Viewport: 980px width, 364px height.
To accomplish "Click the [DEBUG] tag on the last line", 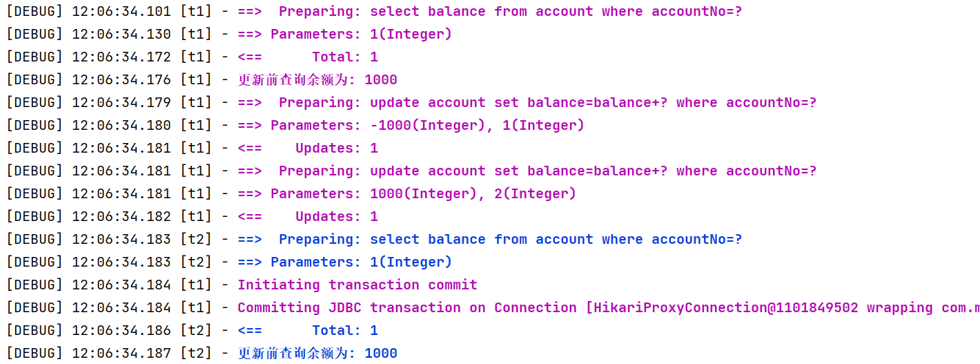I will (35, 354).
